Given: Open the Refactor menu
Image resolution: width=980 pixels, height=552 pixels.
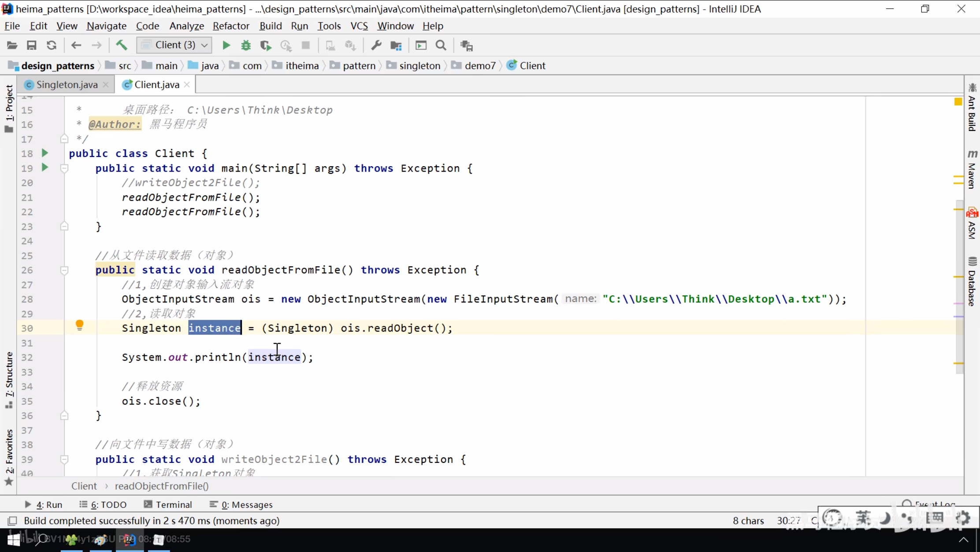Looking at the screenshot, I should [231, 26].
